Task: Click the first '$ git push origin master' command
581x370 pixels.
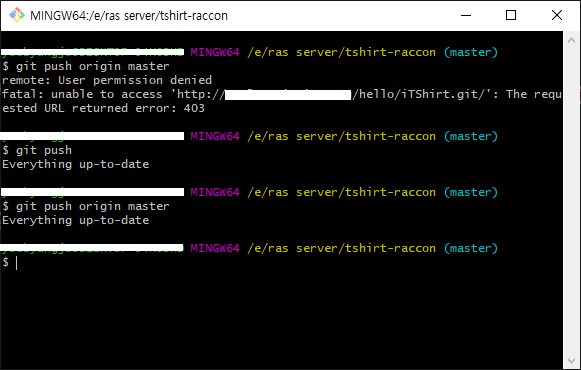Action: click(86, 66)
